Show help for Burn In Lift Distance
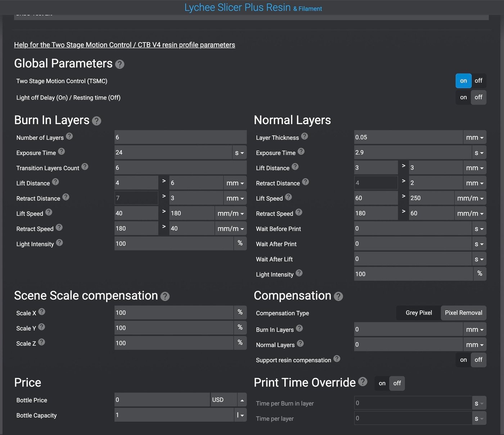Image resolution: width=504 pixels, height=435 pixels. pyautogui.click(x=55, y=181)
